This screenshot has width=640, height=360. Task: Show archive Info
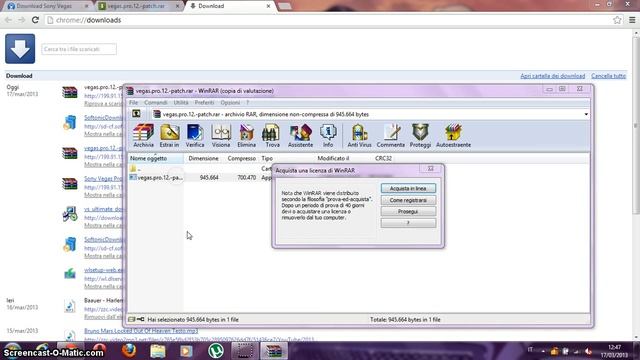coord(328,136)
